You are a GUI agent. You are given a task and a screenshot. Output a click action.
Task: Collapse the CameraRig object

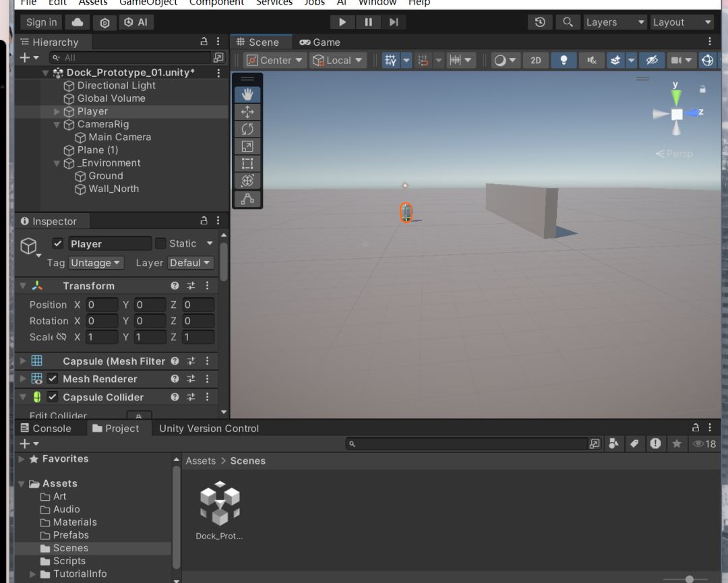(57, 125)
